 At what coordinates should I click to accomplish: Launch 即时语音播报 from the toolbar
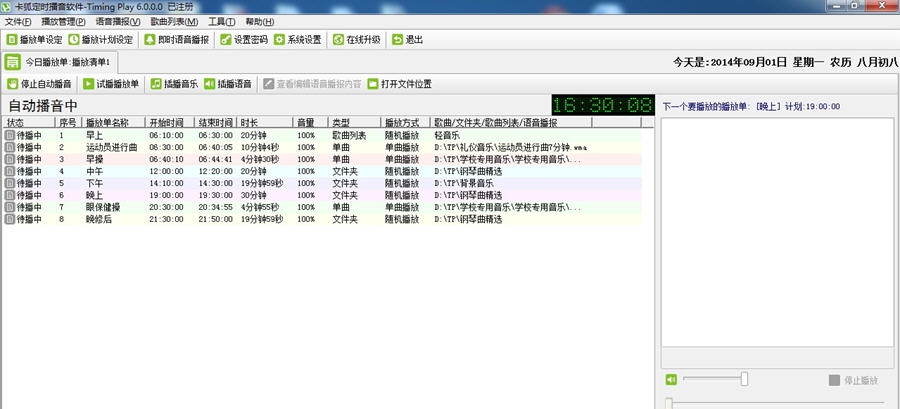tap(176, 40)
